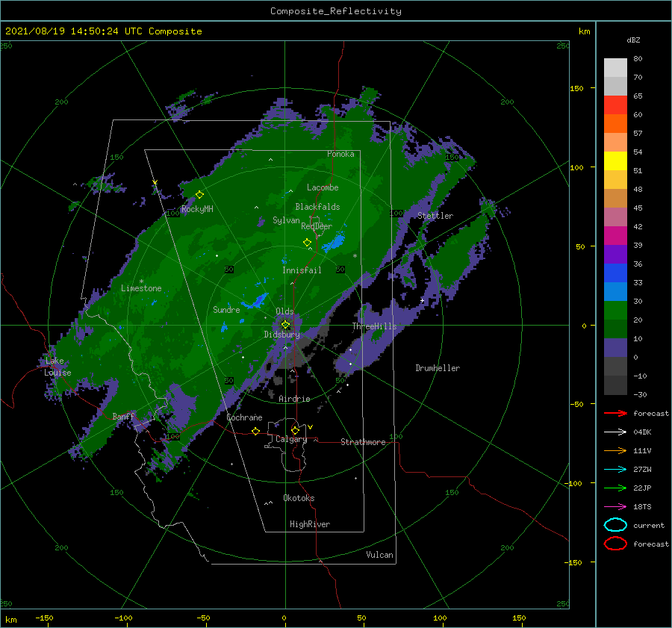Click the Stettler city label

435,216
